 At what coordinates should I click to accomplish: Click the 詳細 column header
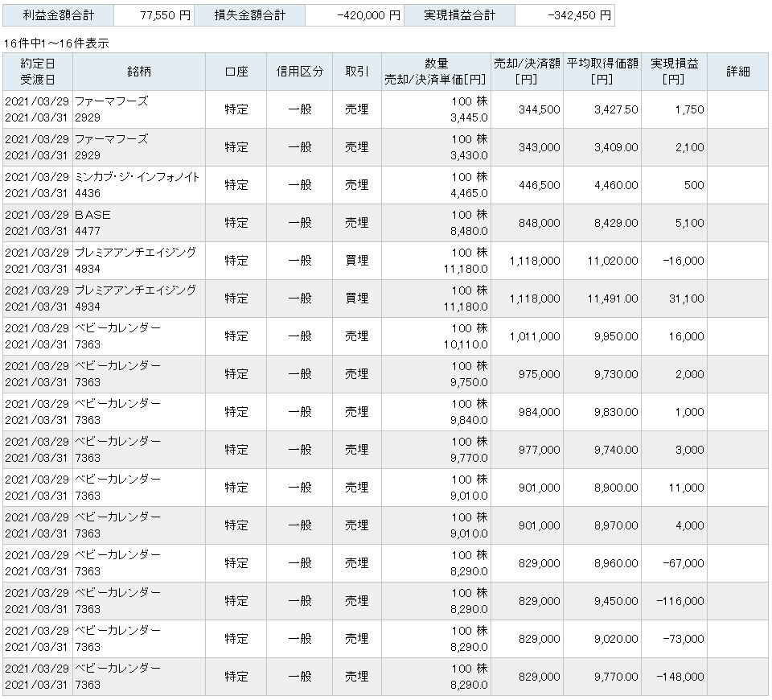[x=737, y=72]
